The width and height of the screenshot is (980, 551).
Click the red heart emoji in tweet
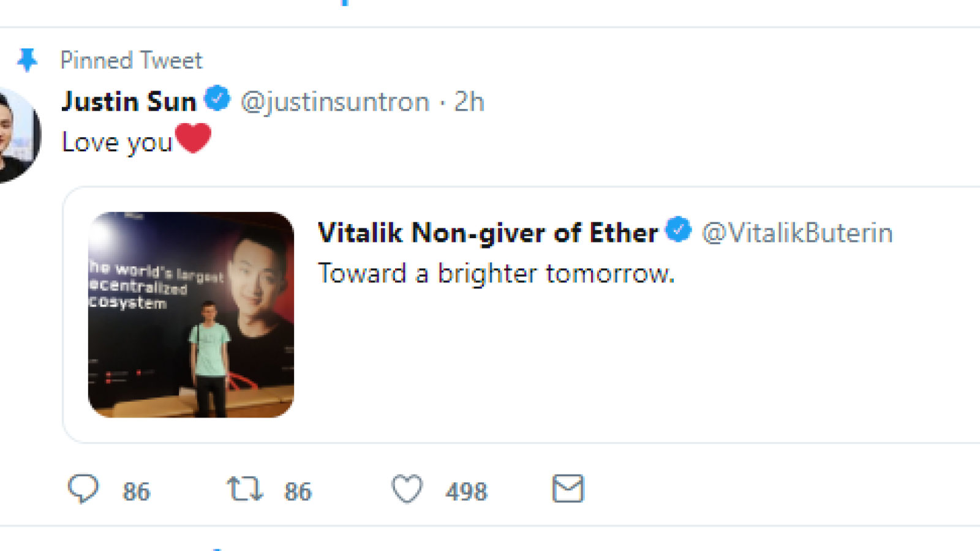coord(193,138)
